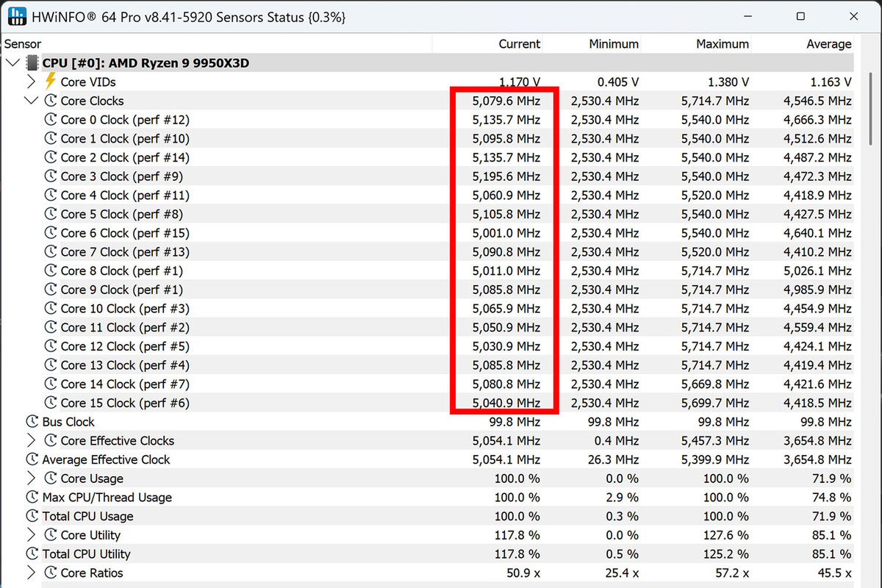Collapse the Core Clocks tree
This screenshot has width=882, height=588.
tap(31, 101)
